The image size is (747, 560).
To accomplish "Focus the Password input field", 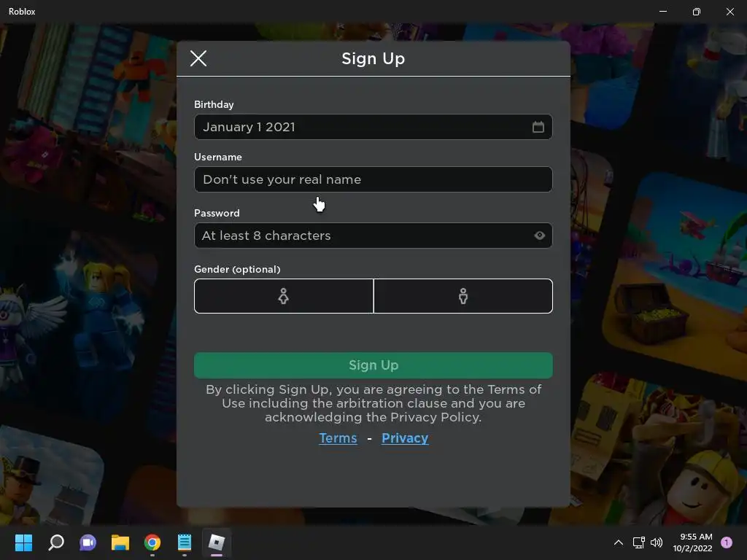I will coord(373,236).
